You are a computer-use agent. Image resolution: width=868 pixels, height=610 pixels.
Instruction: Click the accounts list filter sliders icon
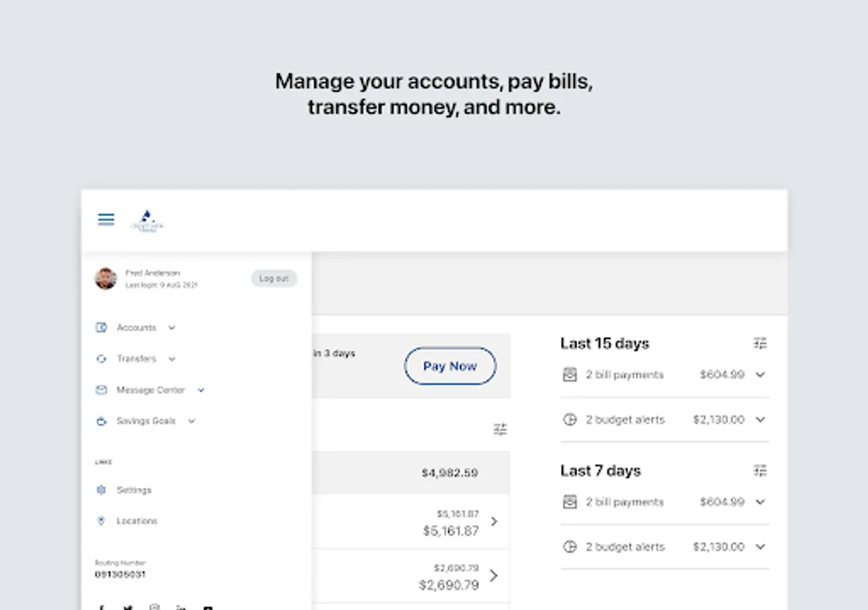(x=500, y=429)
